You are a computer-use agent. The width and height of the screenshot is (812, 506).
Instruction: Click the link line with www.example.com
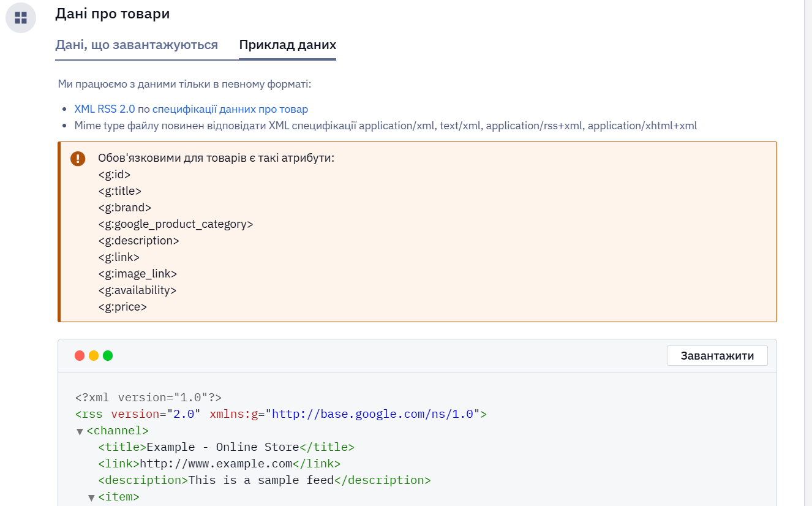pyautogui.click(x=219, y=464)
